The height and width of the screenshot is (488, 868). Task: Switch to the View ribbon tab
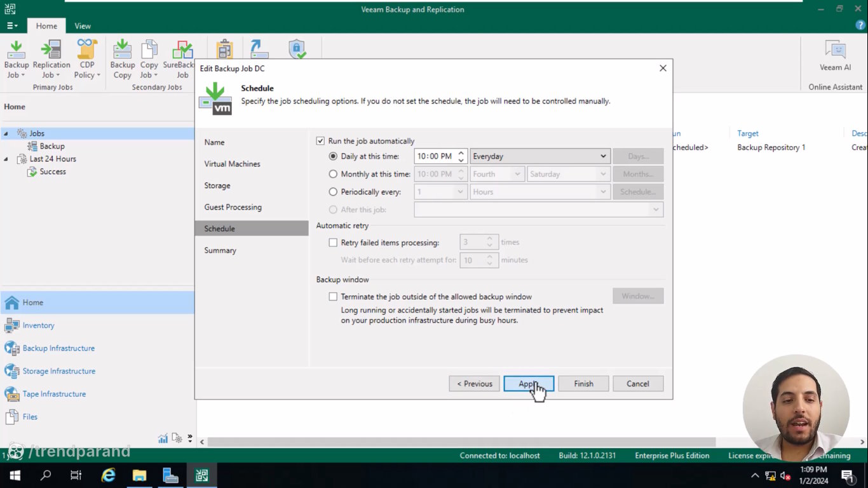pos(83,26)
